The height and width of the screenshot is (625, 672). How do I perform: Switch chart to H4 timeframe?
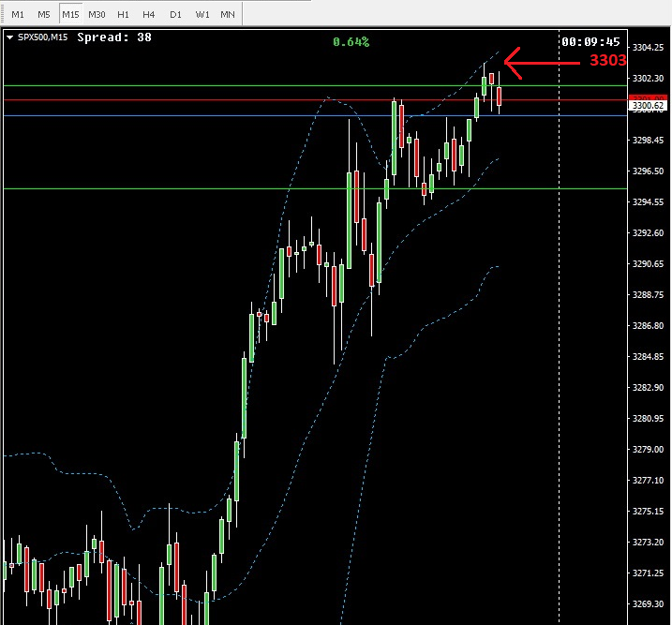click(x=149, y=15)
